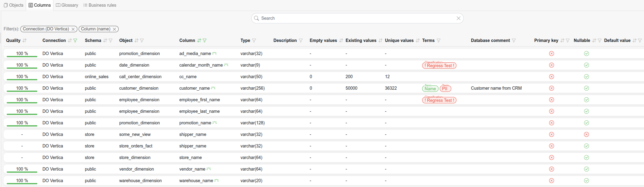Open the Business rules tab
Image resolution: width=644 pixels, height=187 pixels.
pos(100,5)
